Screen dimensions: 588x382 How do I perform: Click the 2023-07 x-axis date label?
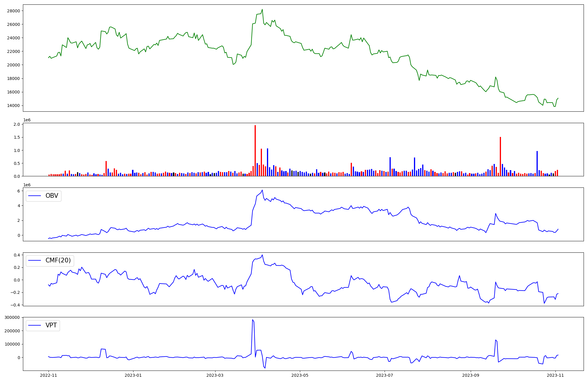coord(385,375)
